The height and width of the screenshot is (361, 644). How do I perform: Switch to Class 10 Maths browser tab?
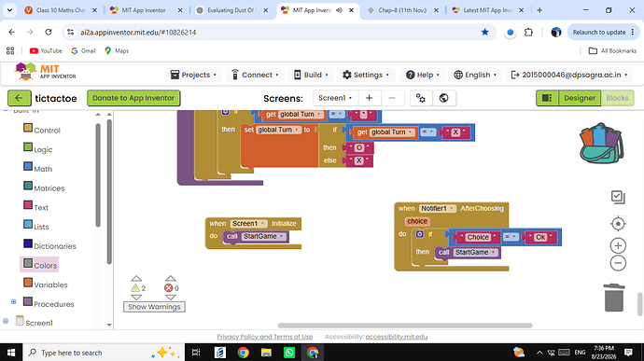pos(61,10)
